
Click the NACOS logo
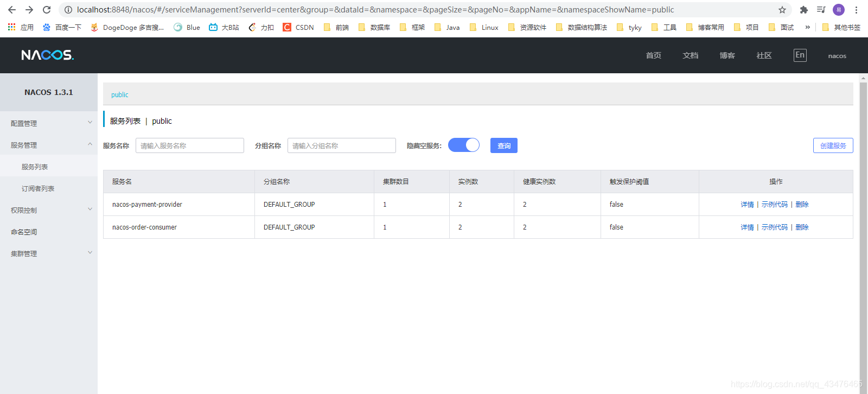[x=47, y=55]
